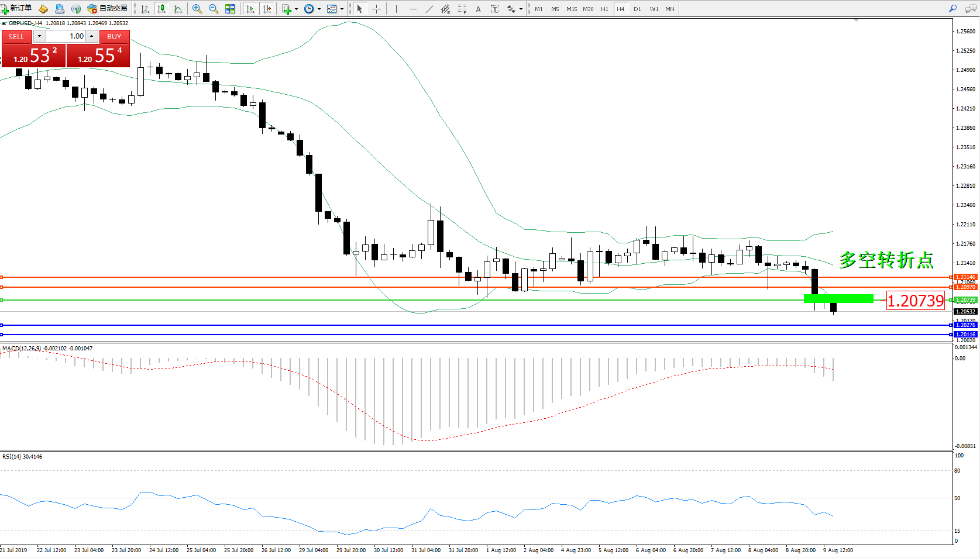Switch to the D1 timeframe
The width and height of the screenshot is (980, 558).
[x=637, y=9]
